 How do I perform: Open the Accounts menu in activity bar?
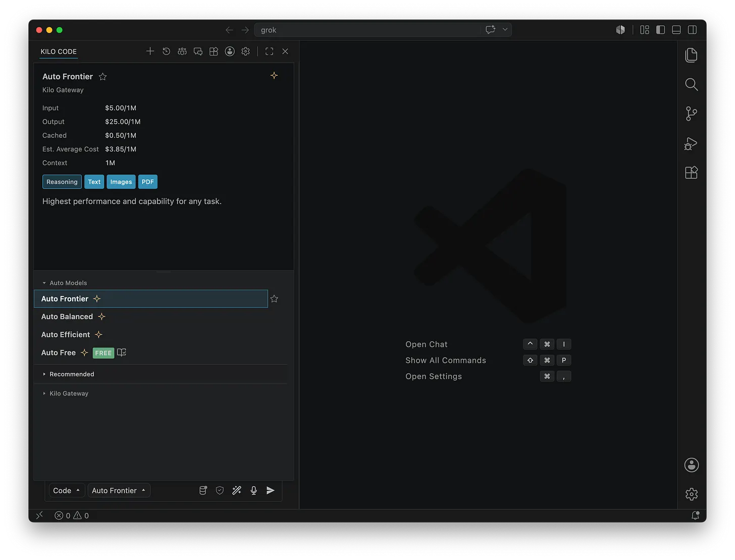[692, 465]
